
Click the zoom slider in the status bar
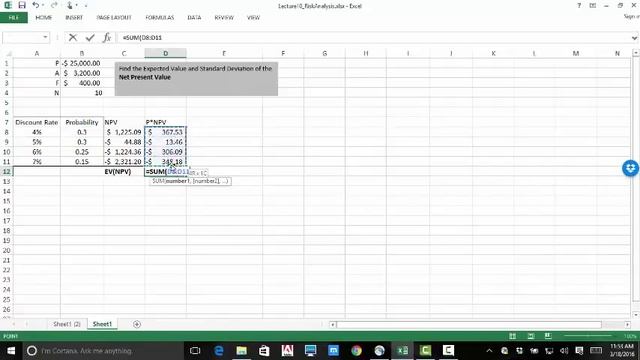[x=588, y=336]
